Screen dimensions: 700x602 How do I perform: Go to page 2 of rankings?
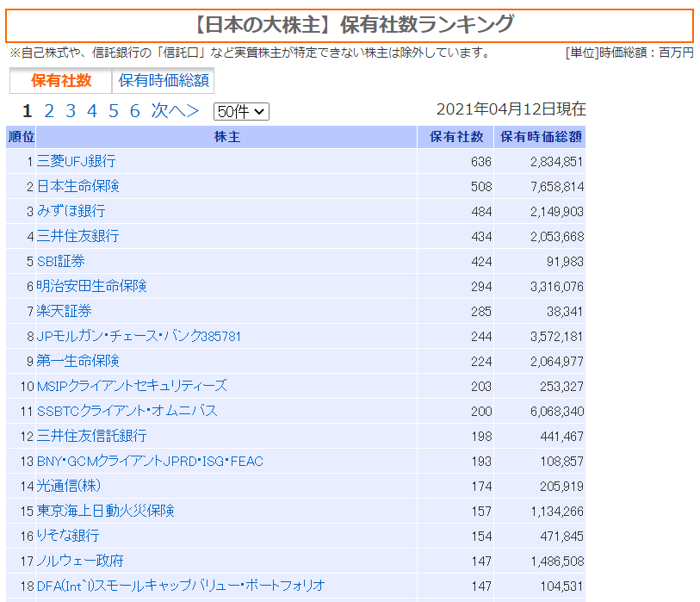(49, 111)
